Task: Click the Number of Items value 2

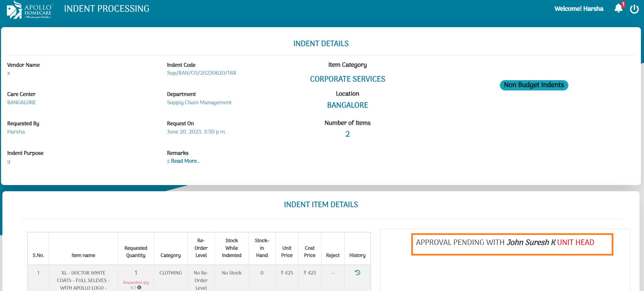Action: pos(347,134)
